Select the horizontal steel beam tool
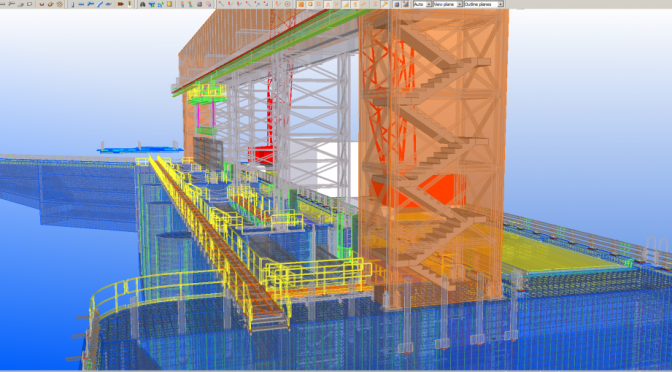 pyautogui.click(x=81, y=4)
